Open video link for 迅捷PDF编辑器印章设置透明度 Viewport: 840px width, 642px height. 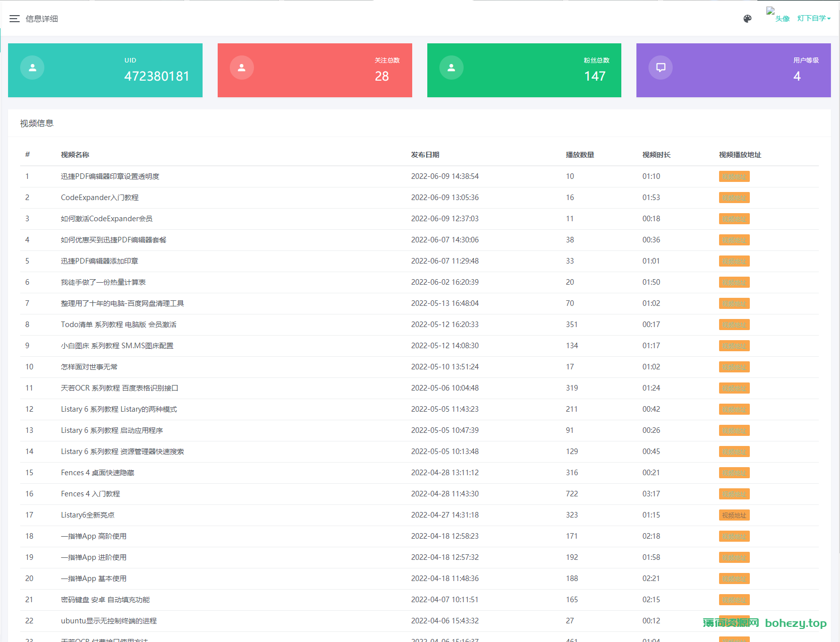[734, 176]
